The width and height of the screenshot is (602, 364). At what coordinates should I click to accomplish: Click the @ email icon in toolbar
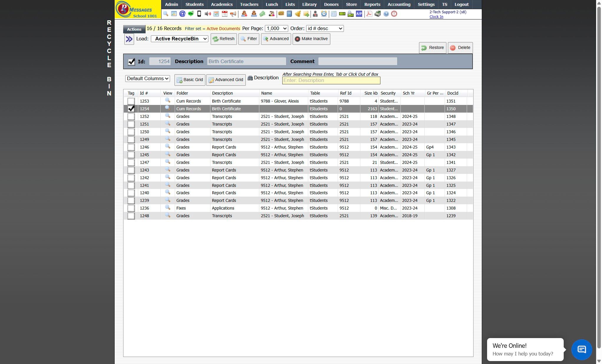click(x=182, y=14)
